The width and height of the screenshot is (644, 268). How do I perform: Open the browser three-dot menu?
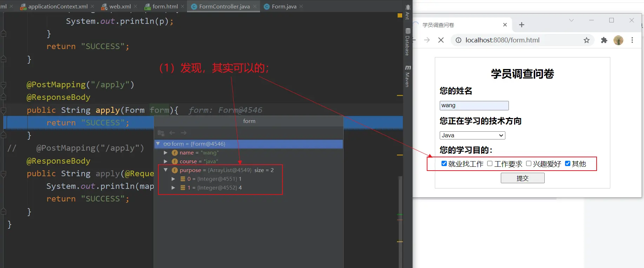click(632, 40)
